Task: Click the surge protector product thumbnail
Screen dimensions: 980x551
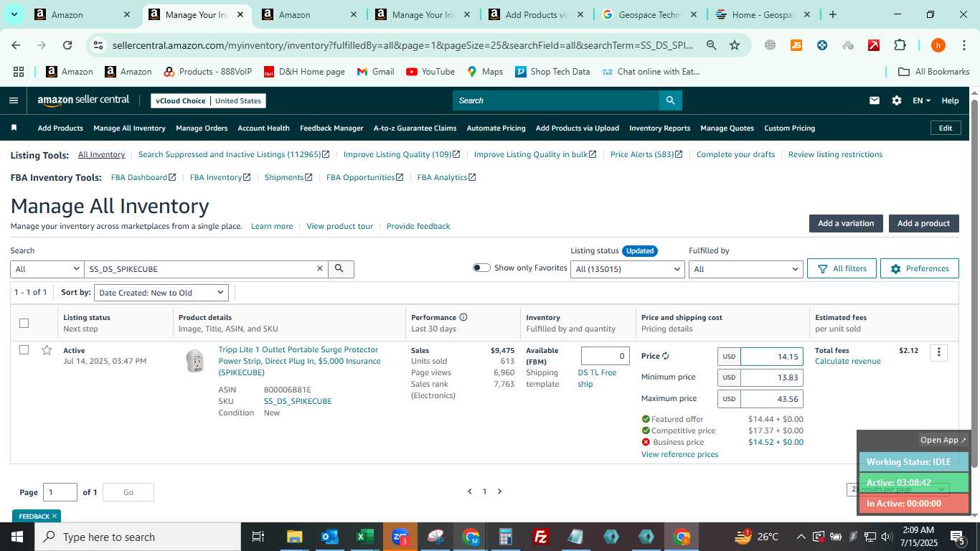Action: point(194,360)
